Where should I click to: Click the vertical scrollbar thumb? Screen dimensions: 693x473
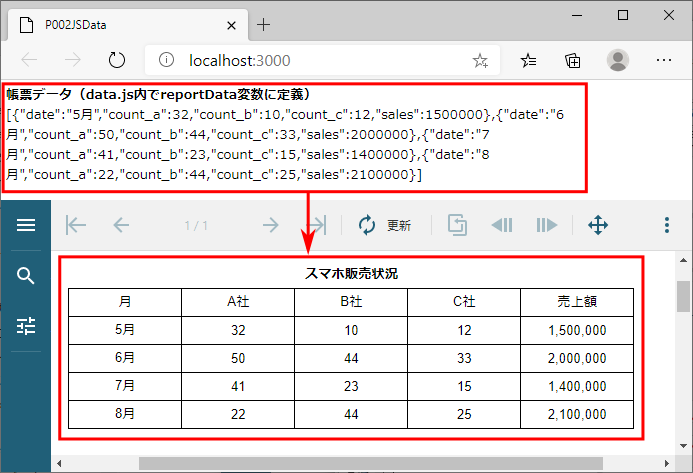(683, 296)
